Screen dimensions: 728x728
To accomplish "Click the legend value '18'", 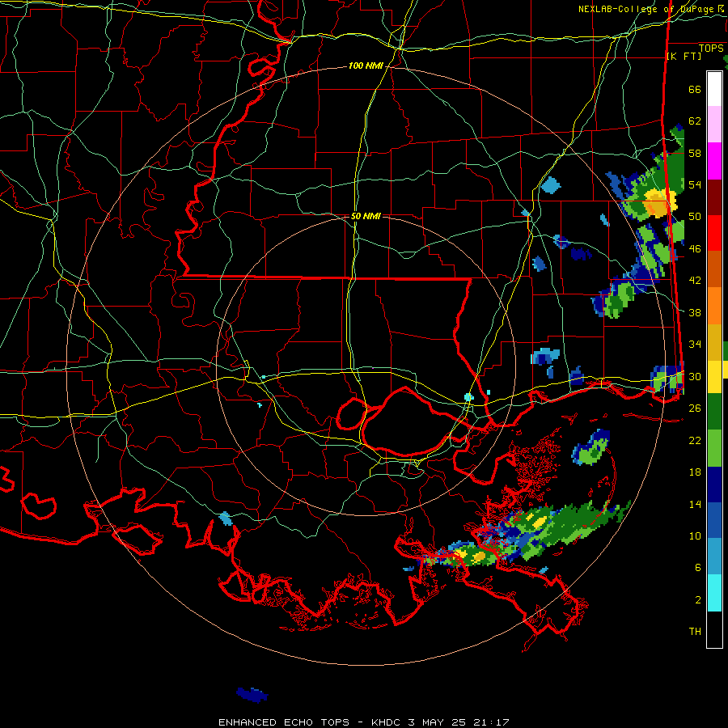I will pyautogui.click(x=695, y=472).
